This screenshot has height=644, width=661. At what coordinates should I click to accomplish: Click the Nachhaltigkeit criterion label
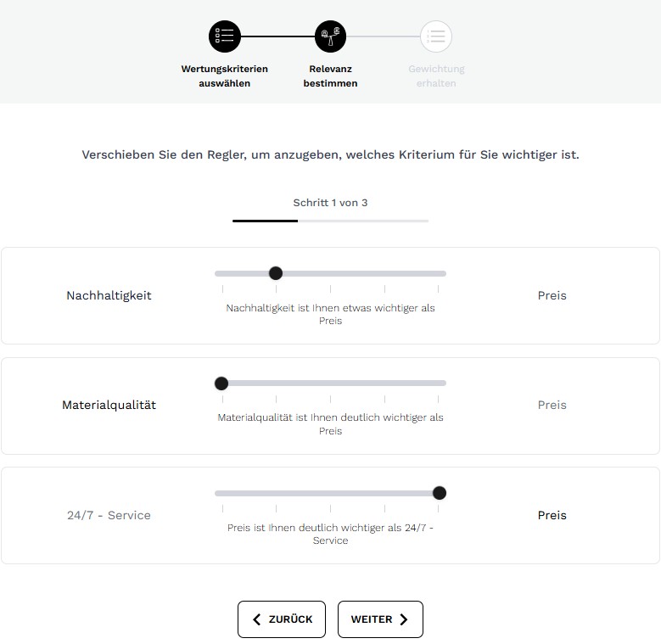(109, 295)
